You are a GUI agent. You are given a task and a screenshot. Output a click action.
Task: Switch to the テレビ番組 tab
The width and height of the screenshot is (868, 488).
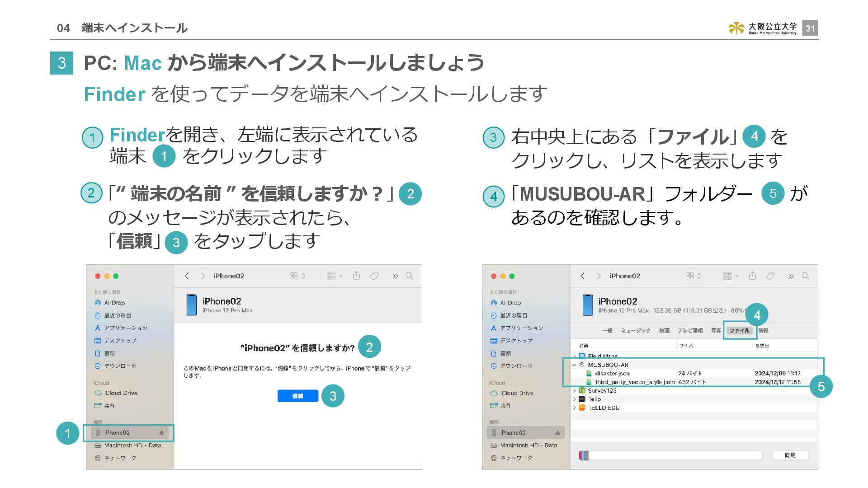pos(690,331)
